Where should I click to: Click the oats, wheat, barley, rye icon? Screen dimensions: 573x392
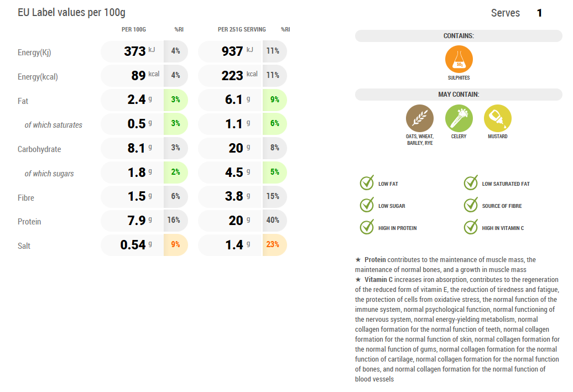(420, 118)
